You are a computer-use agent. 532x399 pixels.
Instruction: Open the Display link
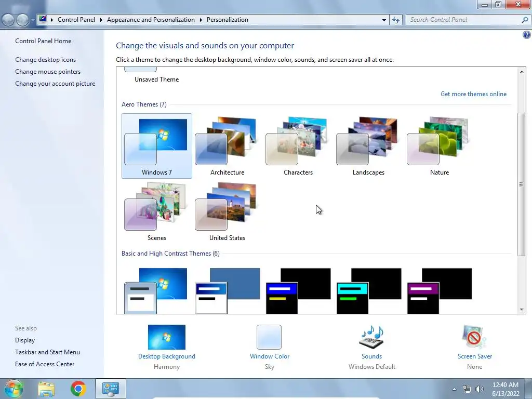[25, 340]
